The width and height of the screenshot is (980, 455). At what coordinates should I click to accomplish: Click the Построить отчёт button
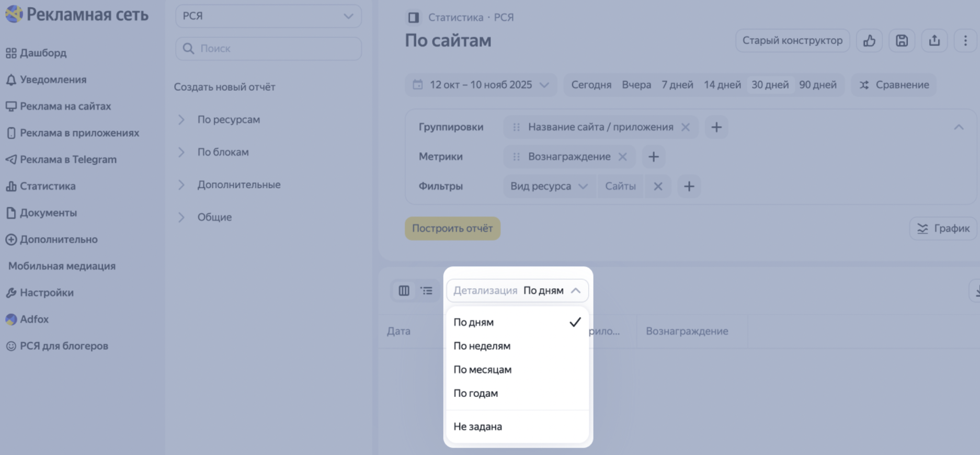tap(452, 229)
